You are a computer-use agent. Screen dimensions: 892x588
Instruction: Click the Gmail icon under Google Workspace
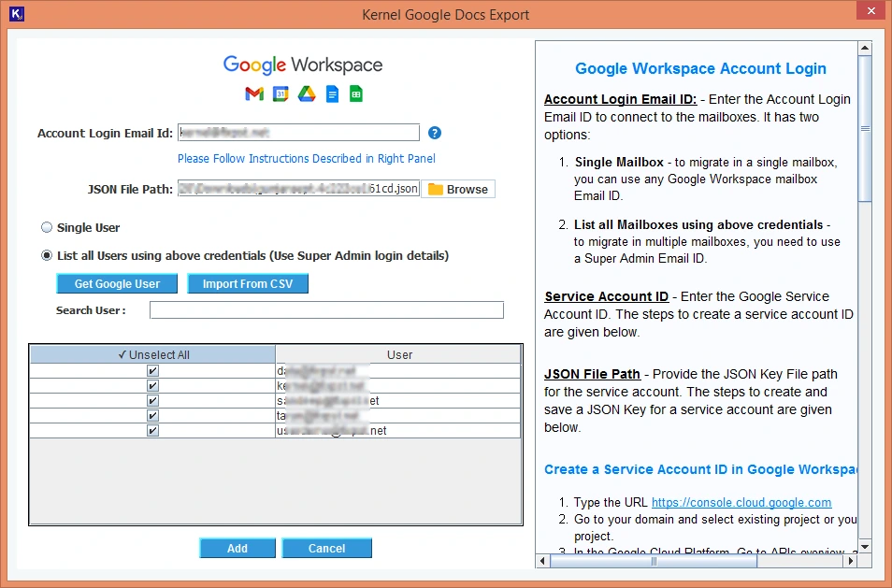(x=254, y=93)
